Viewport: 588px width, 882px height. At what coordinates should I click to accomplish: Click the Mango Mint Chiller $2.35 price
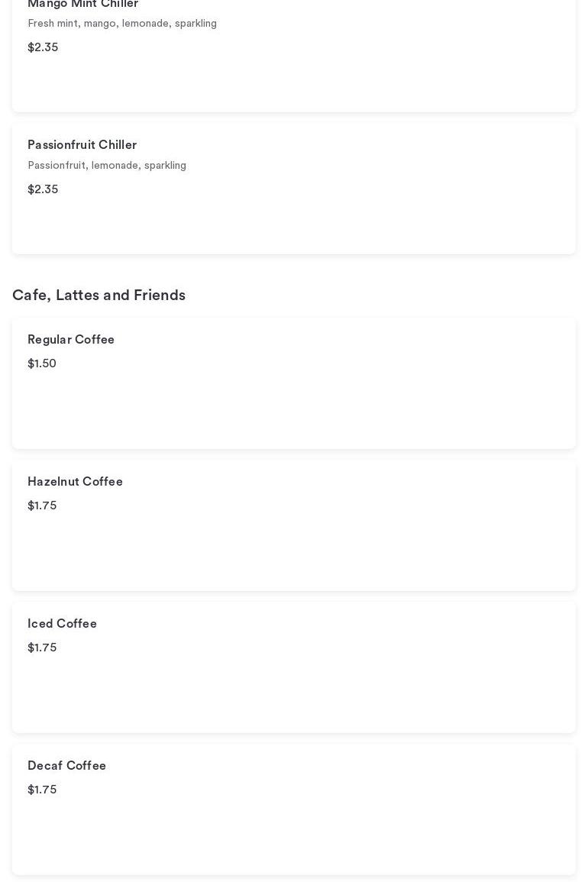43,47
